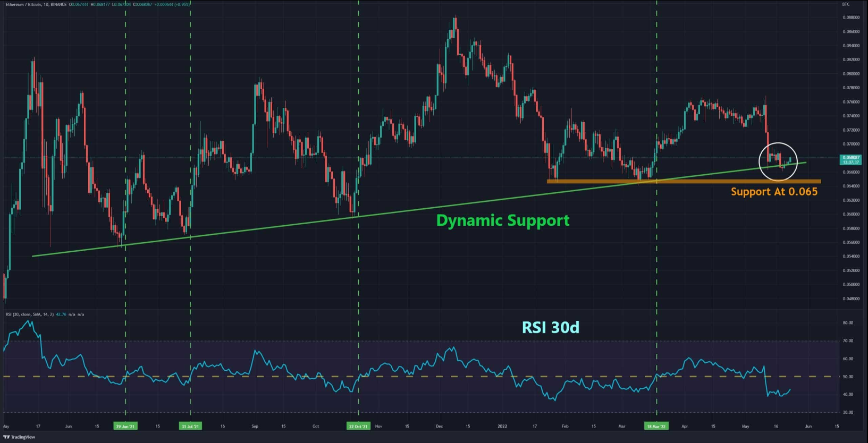Select the 22 Oct '21 date marker
The image size is (868, 443).
click(358, 426)
